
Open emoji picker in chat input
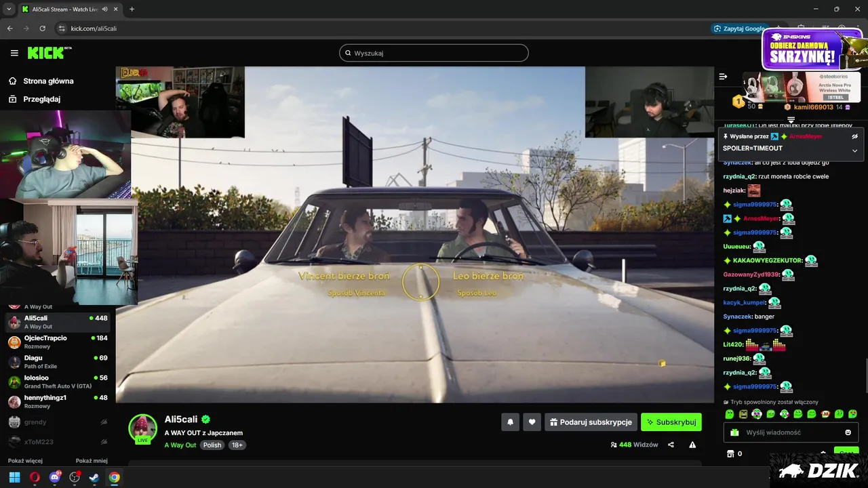[848, 432]
